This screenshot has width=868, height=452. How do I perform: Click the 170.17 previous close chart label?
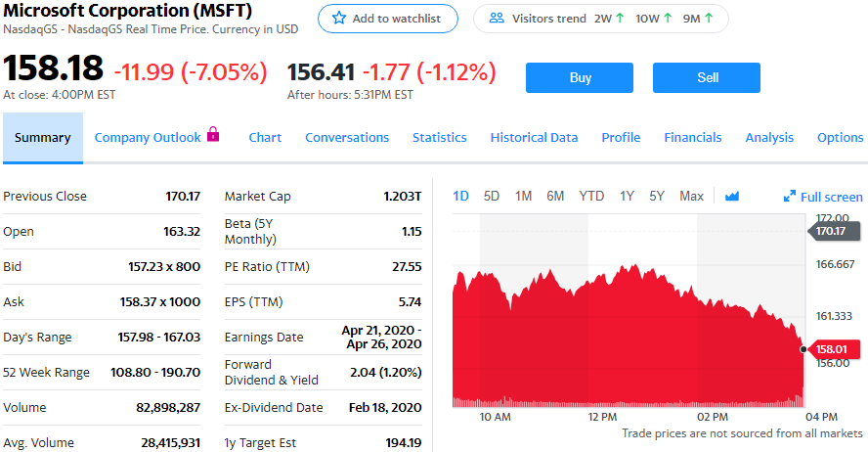click(833, 231)
